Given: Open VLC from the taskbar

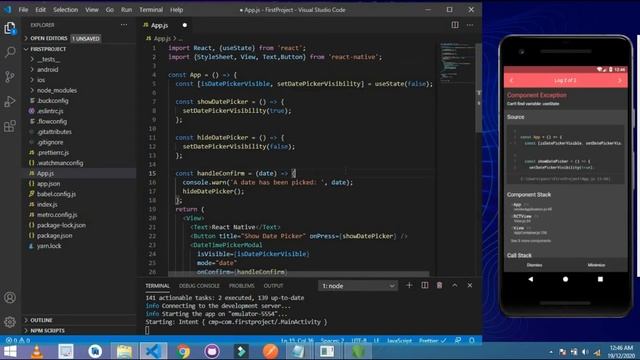Looking at the screenshot, I should click(x=37, y=351).
